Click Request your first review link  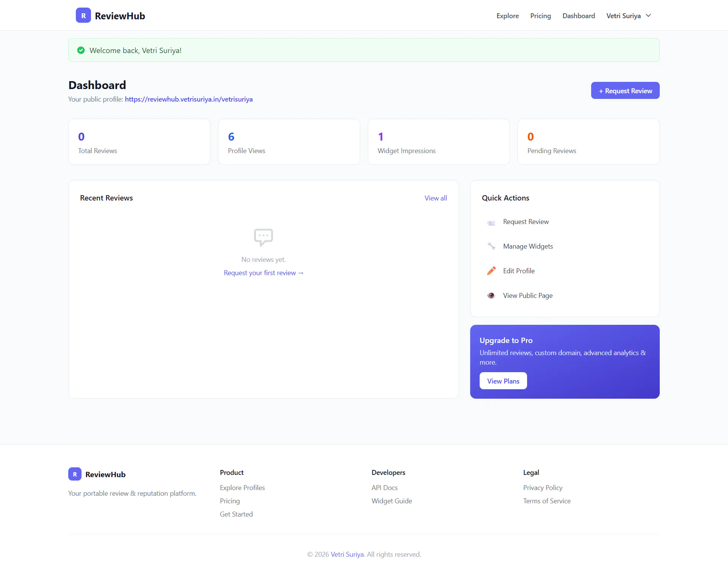(x=264, y=273)
